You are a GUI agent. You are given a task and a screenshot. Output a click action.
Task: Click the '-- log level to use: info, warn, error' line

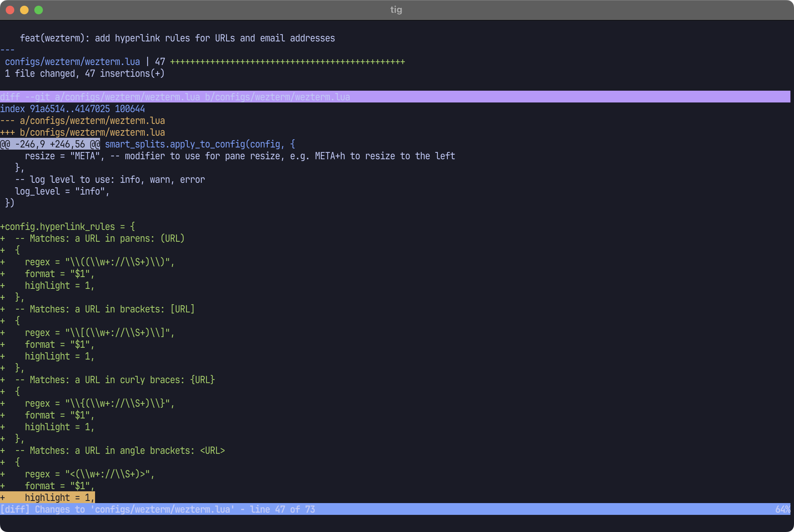(110, 180)
